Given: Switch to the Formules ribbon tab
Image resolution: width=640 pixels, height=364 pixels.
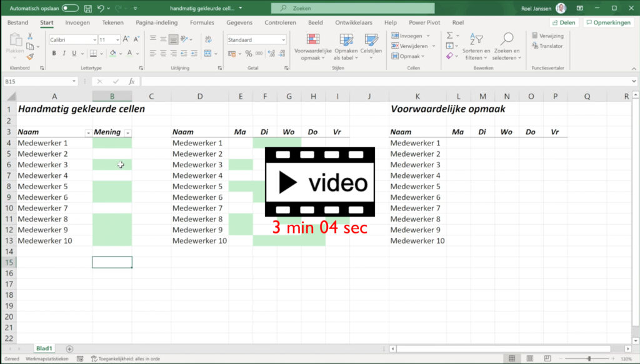Looking at the screenshot, I should 203,22.
